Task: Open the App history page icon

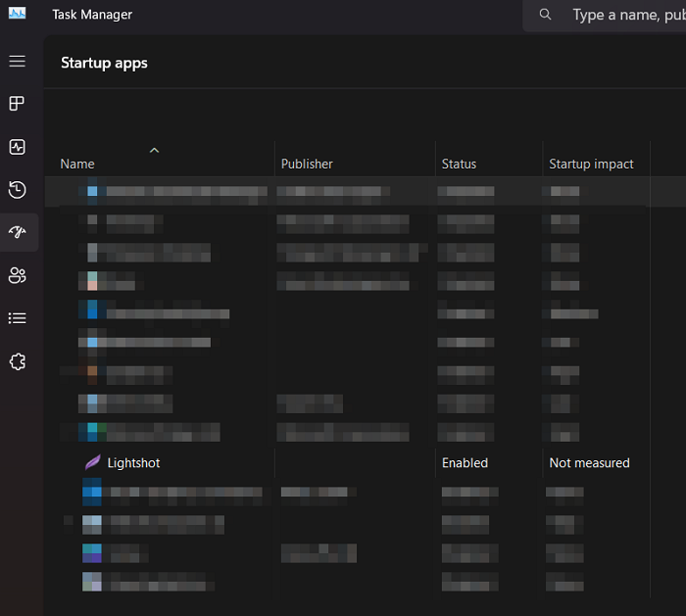Action: pos(17,190)
